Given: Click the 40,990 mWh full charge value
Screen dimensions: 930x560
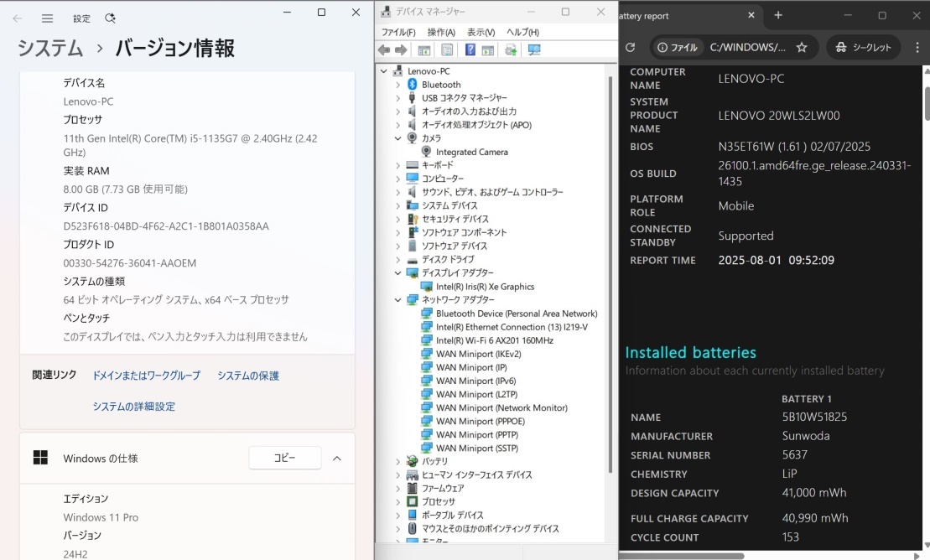Looking at the screenshot, I should pos(815,518).
